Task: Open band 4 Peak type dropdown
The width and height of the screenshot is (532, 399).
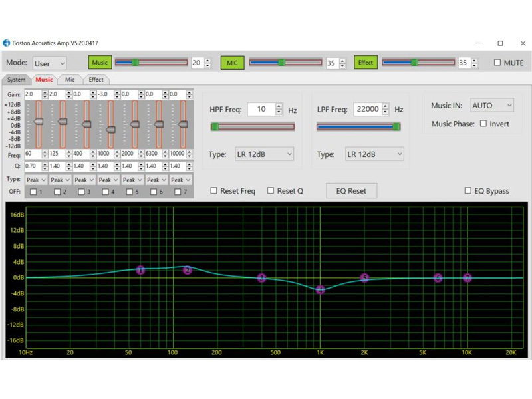Action: (x=108, y=180)
